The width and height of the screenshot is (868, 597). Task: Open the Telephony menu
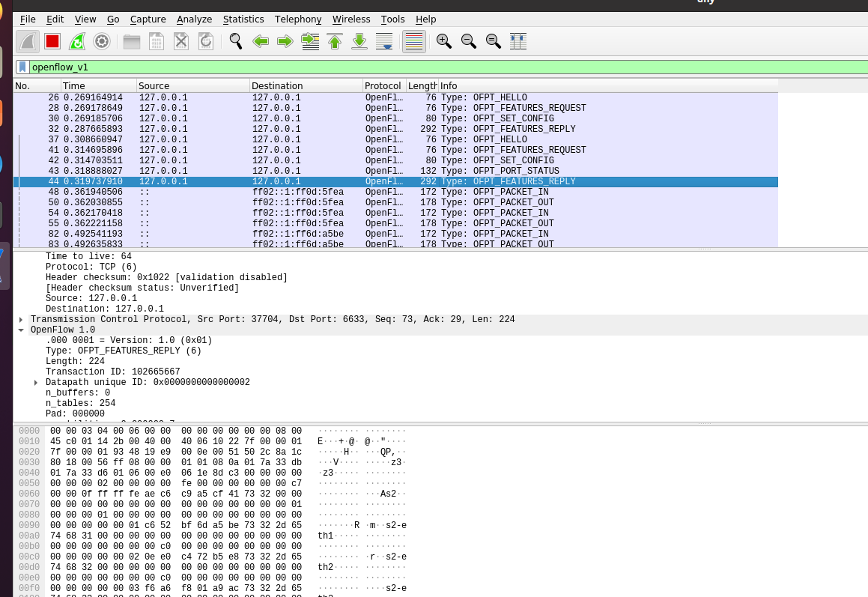tap(298, 19)
